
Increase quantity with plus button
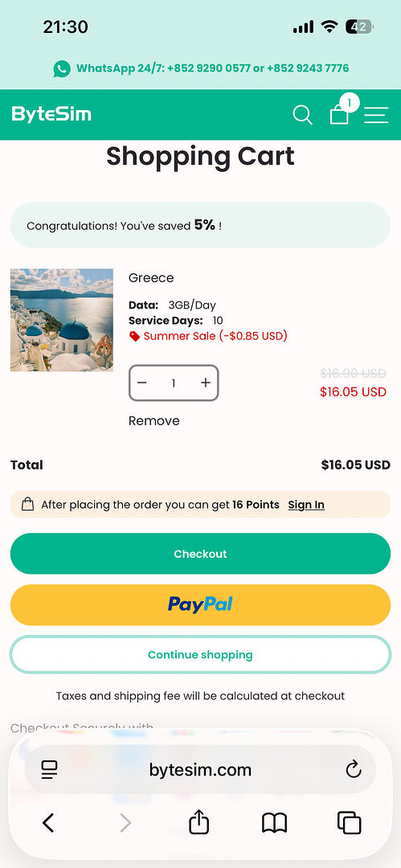click(x=206, y=383)
